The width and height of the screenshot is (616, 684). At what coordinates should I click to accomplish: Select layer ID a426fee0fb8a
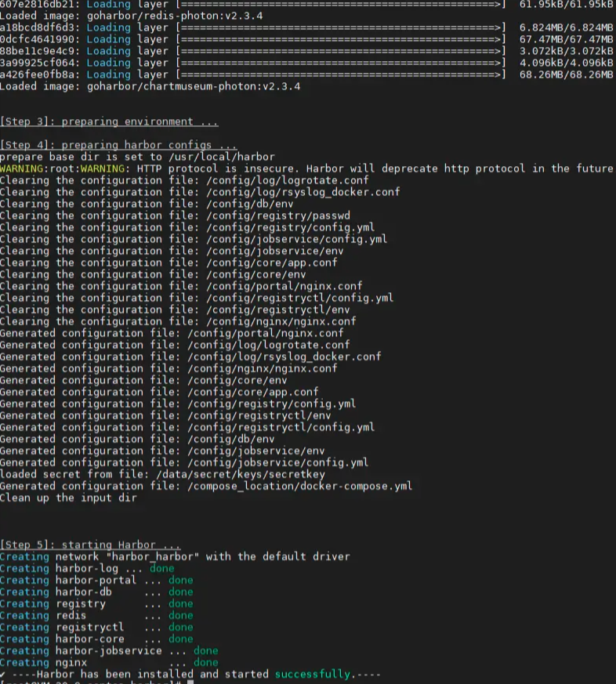[37, 75]
